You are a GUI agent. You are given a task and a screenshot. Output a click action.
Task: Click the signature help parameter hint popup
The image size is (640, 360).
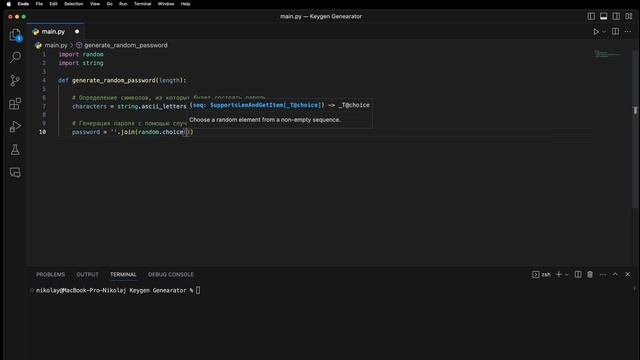pos(280,112)
